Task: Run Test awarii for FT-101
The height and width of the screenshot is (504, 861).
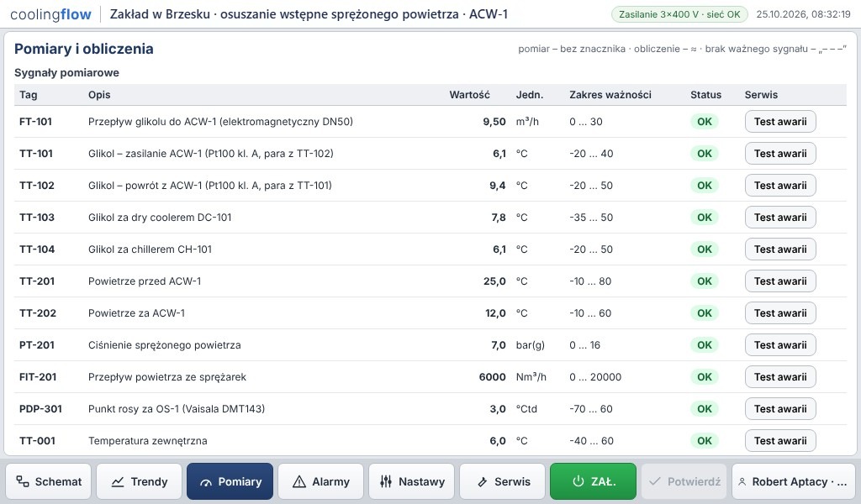Action: pos(780,122)
